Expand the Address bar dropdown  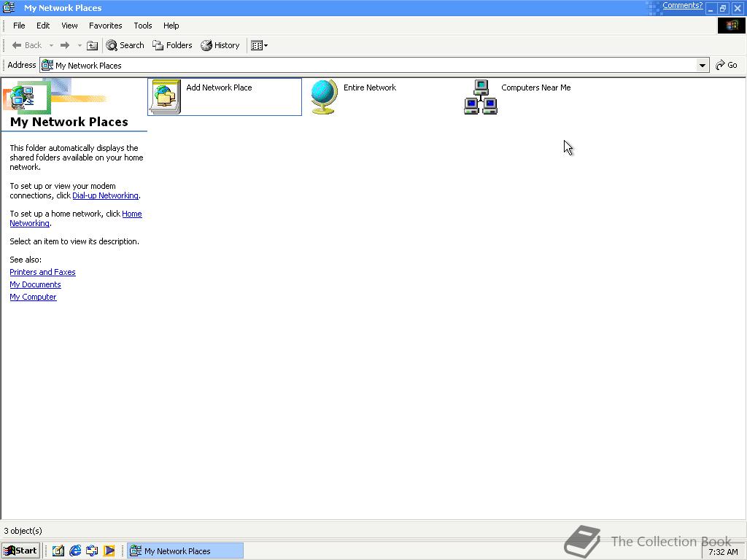(703, 65)
